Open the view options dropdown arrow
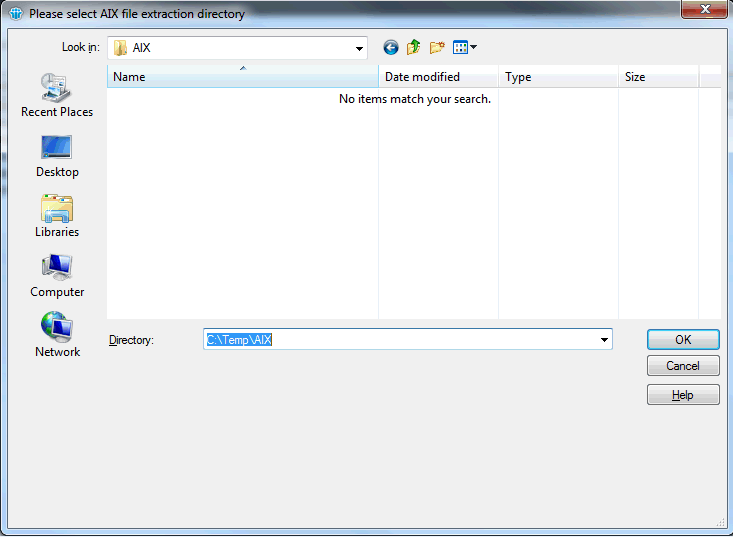Viewport: 733px width, 537px height. click(x=474, y=48)
